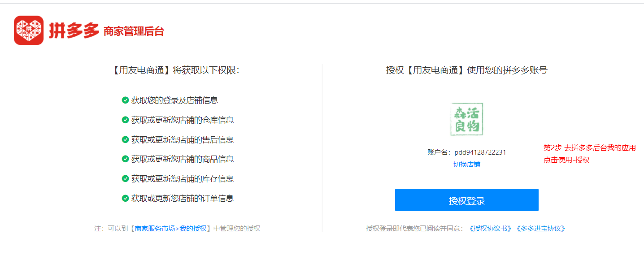Viewport: 644px width, 260px height.
Task: Click green check icon beside 商品信息
Action: [126, 159]
